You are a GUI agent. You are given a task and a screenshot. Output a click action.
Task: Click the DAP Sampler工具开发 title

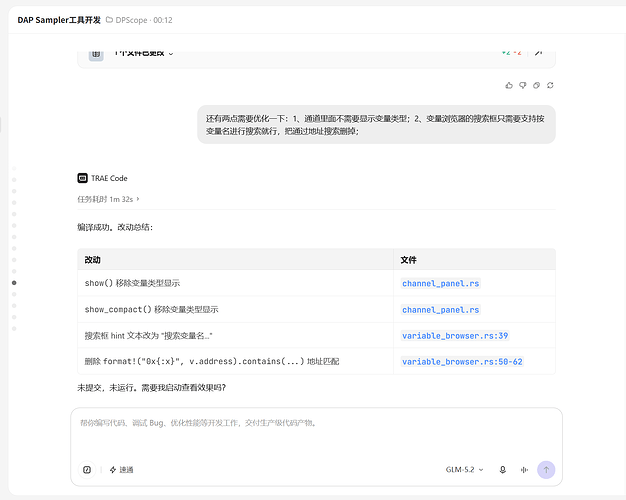pyautogui.click(x=59, y=20)
